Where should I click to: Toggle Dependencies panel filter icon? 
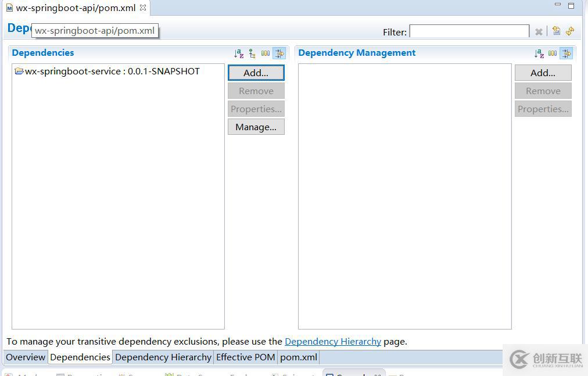[x=279, y=53]
